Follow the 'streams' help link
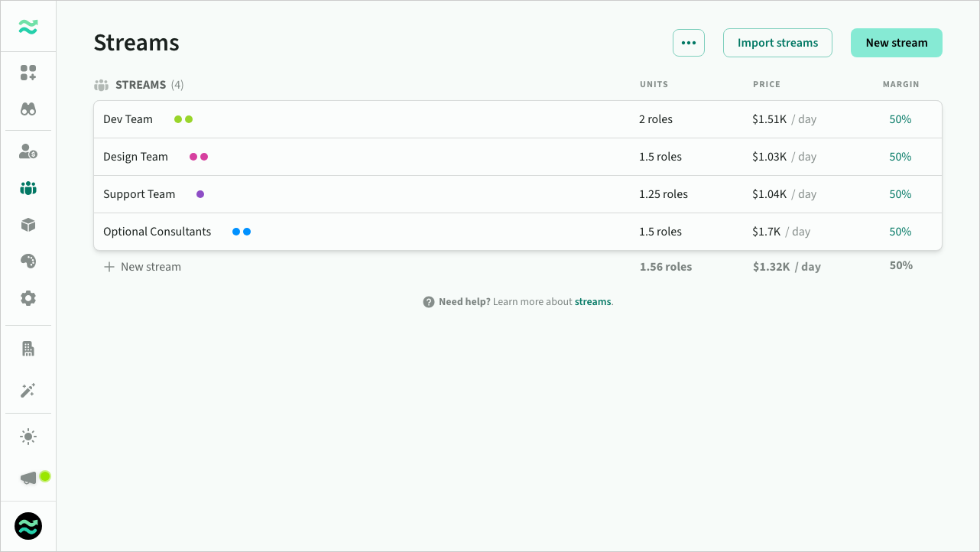The height and width of the screenshot is (552, 980). point(592,302)
